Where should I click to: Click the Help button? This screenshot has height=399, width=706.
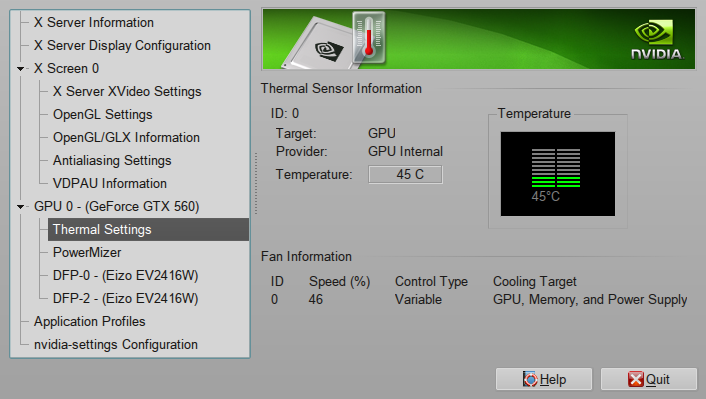[544, 379]
